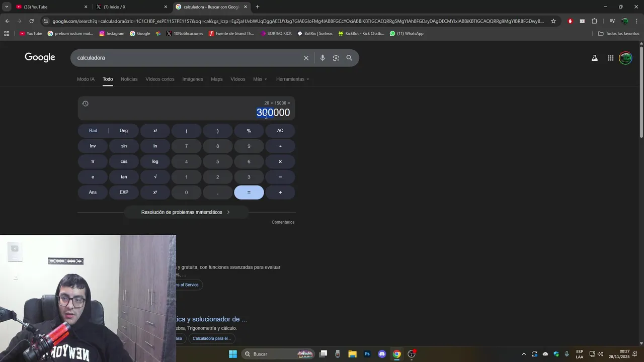Click the EXP button
Screen dimensions: 644x362
click(x=124, y=192)
